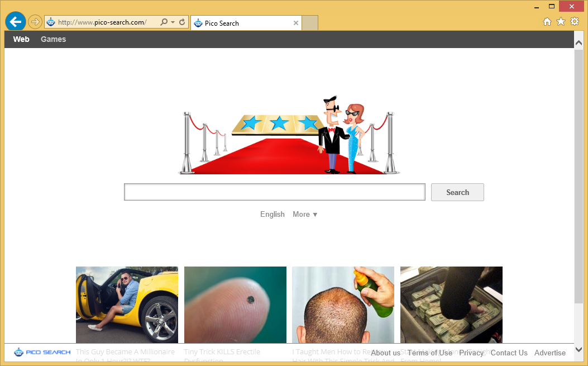Viewport: 588px width, 366px height.
Task: Open the browser home page icon
Action: 547,21
